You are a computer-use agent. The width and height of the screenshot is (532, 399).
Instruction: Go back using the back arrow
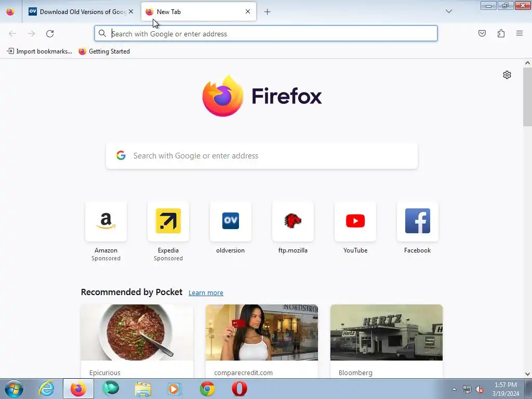(12, 34)
